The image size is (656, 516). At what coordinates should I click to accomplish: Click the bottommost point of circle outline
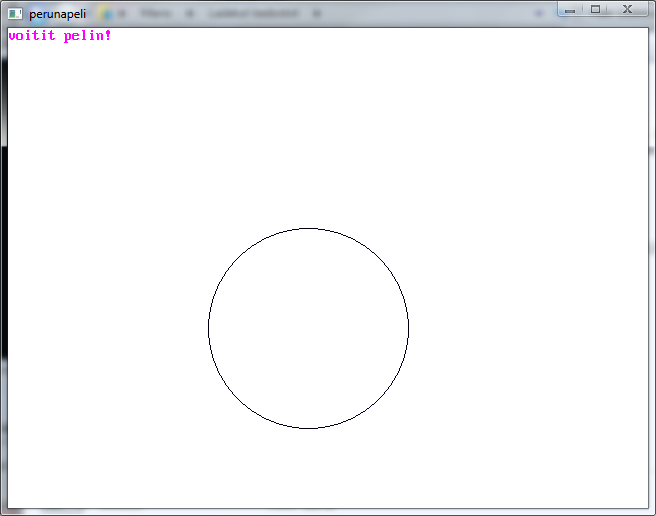click(x=308, y=428)
